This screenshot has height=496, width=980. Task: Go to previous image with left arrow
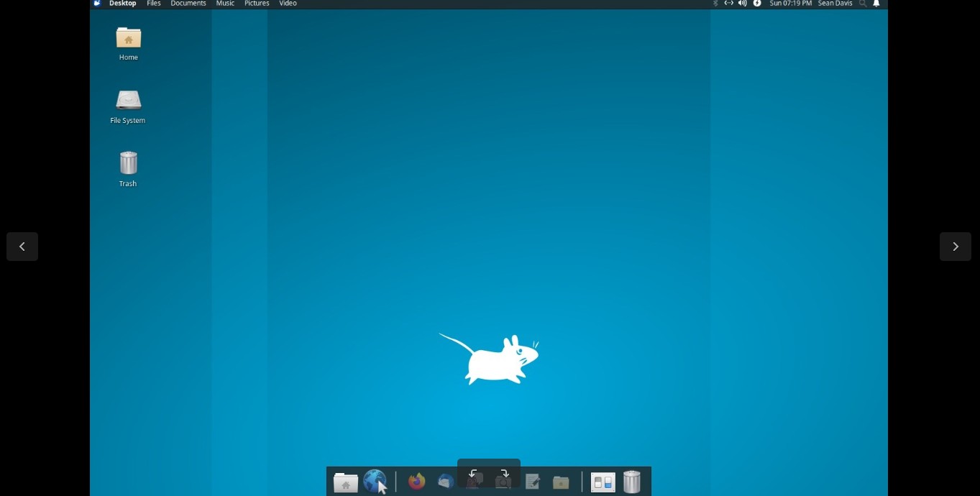pos(22,247)
